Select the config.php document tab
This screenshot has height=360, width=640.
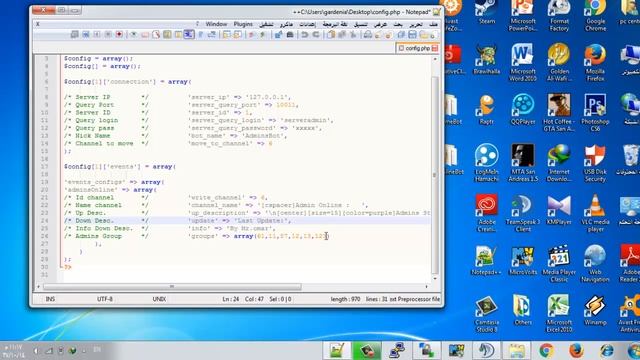417,48
